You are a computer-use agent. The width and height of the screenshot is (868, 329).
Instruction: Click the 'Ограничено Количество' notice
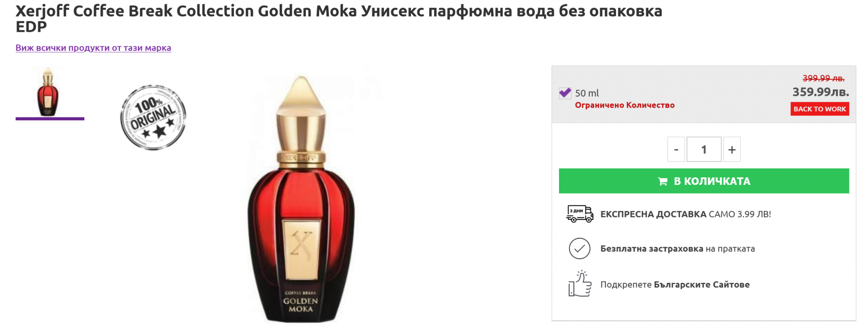(625, 105)
